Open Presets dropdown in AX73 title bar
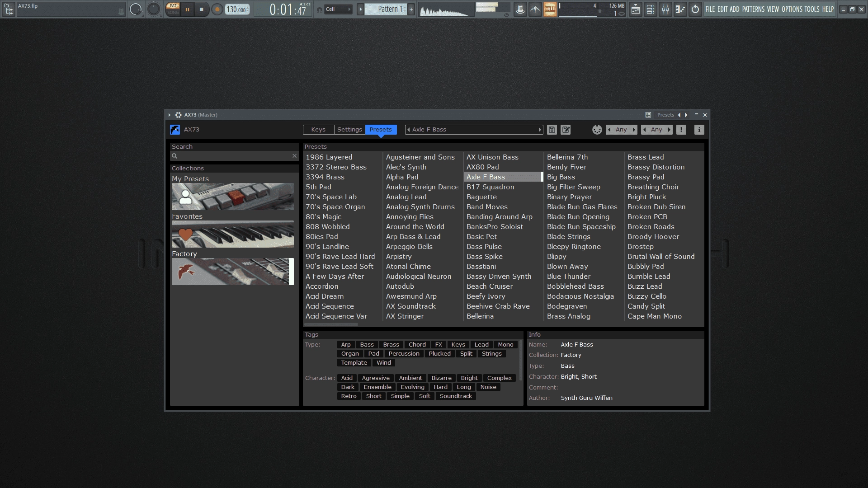 [x=665, y=115]
